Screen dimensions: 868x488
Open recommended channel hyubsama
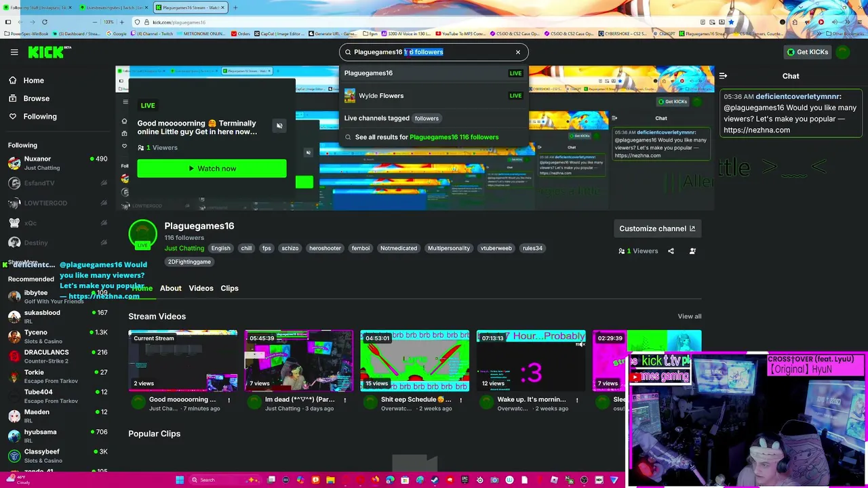click(58, 436)
